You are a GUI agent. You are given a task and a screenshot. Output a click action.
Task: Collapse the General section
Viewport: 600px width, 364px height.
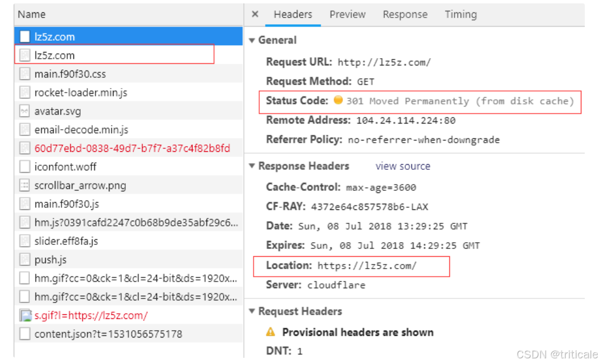tap(252, 40)
